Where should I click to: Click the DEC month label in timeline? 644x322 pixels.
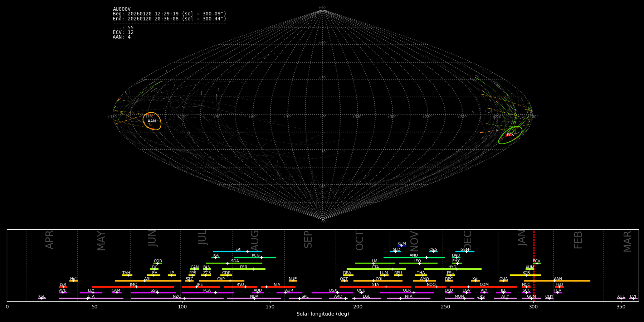[468, 240]
